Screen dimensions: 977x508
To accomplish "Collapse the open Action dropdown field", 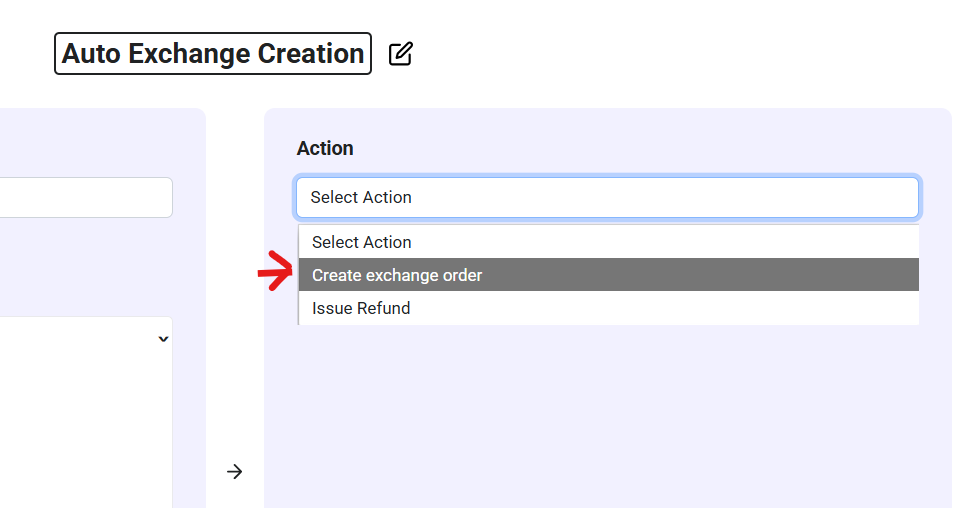I will click(607, 198).
